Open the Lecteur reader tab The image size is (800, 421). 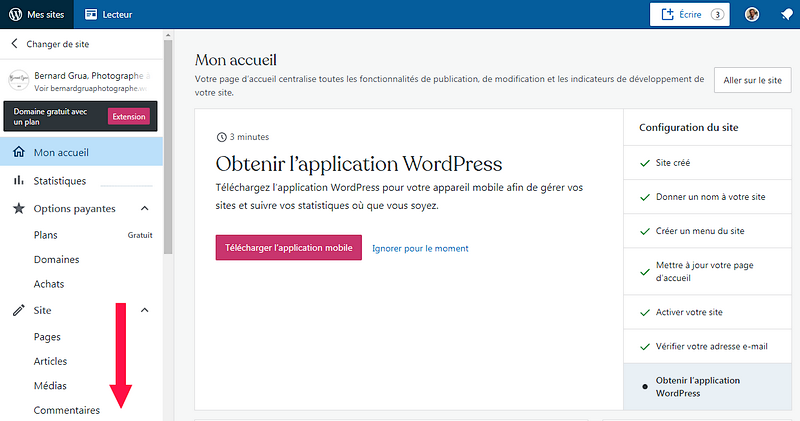108,15
